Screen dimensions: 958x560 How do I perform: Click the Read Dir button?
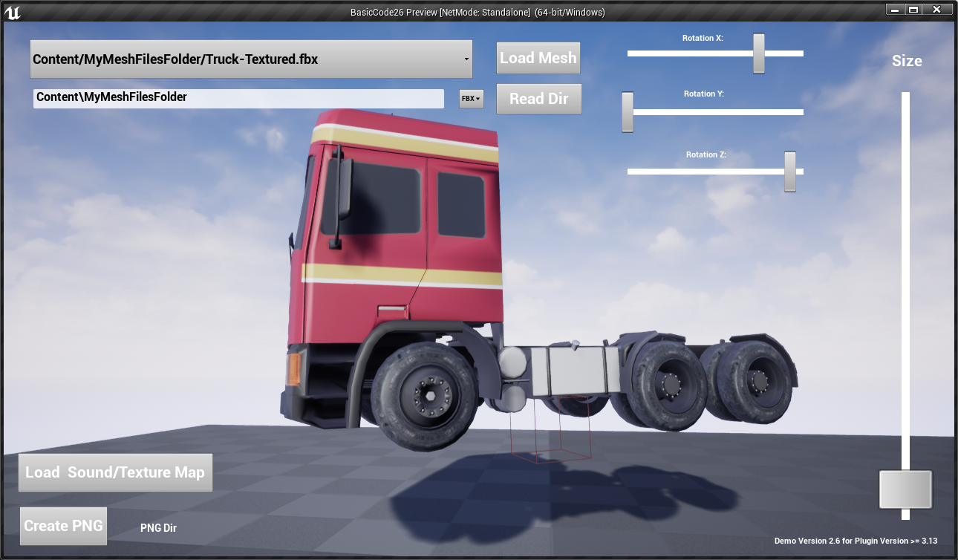pyautogui.click(x=538, y=99)
